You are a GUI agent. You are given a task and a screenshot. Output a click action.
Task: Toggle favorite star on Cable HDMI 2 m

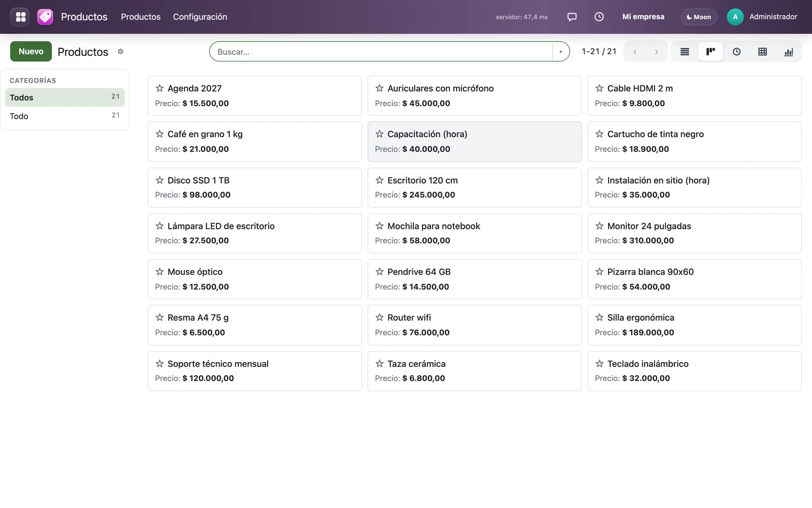(599, 88)
